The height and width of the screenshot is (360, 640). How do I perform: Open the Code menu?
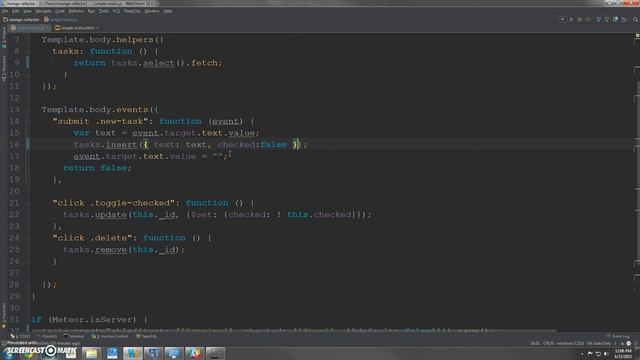coord(60,11)
